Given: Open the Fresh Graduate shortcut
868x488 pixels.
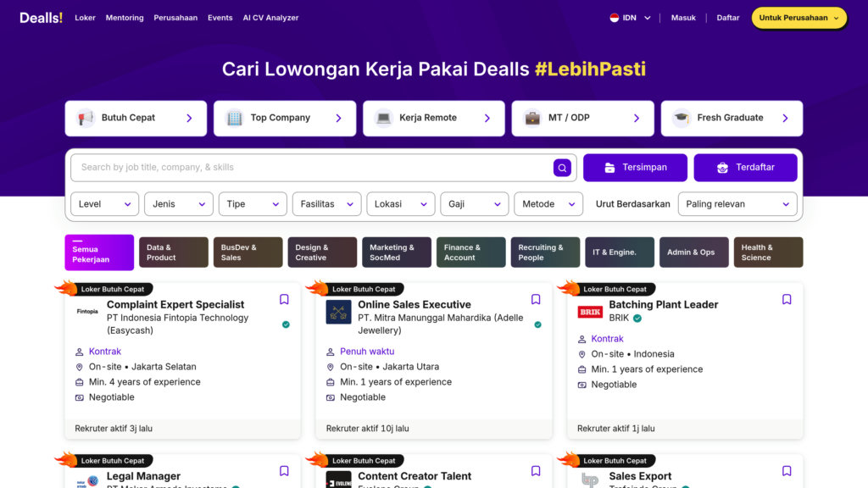Looking at the screenshot, I should tap(732, 119).
